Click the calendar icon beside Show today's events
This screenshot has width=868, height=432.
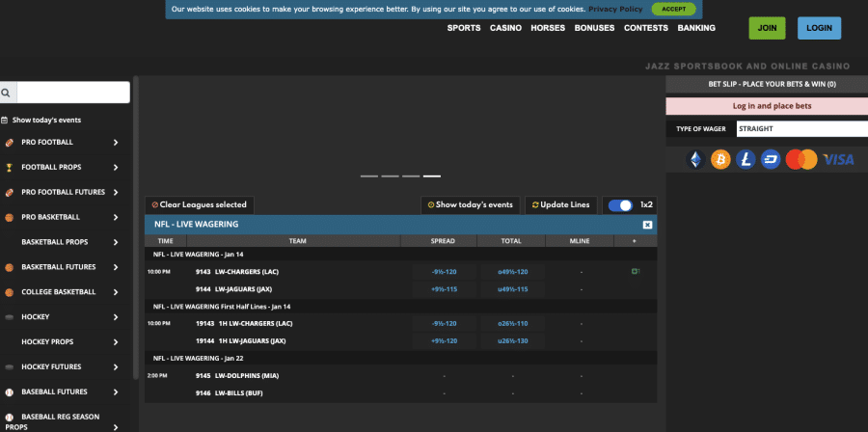point(5,120)
